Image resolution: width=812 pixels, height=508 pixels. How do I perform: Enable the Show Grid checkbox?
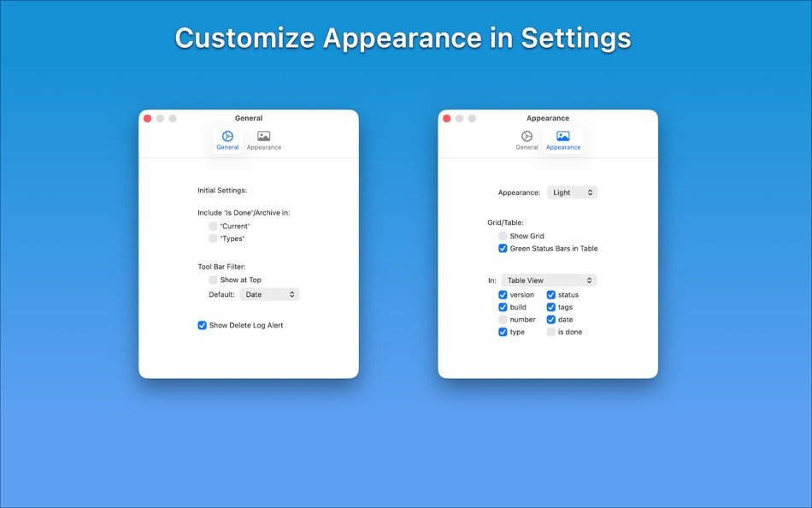(502, 235)
